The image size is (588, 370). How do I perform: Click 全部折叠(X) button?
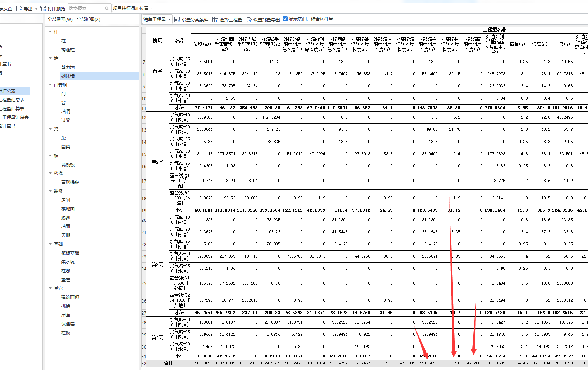(89, 19)
